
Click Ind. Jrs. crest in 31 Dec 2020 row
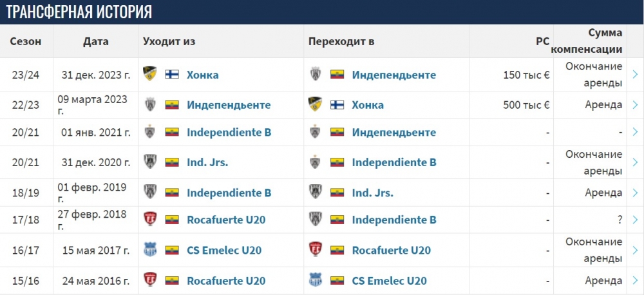(150, 162)
